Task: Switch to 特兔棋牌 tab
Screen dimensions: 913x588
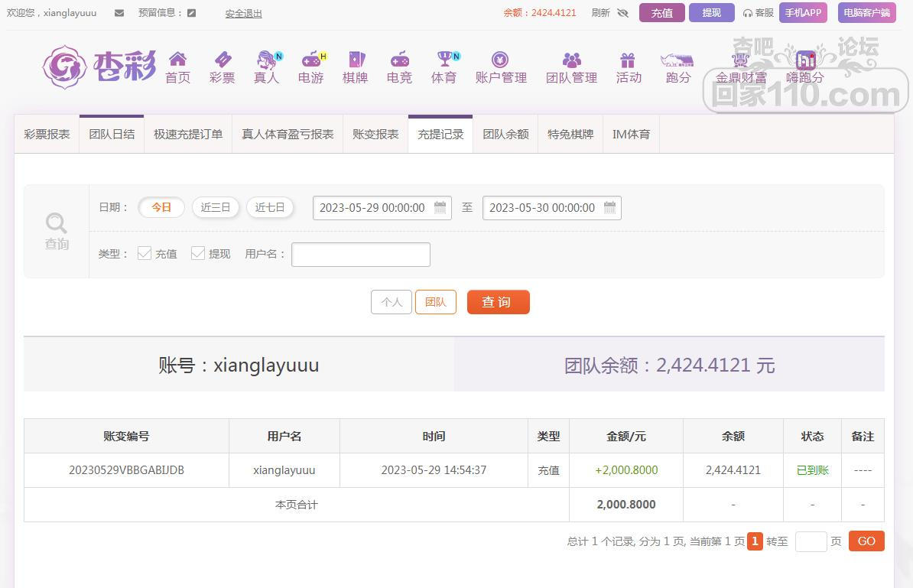Action: 570,135
